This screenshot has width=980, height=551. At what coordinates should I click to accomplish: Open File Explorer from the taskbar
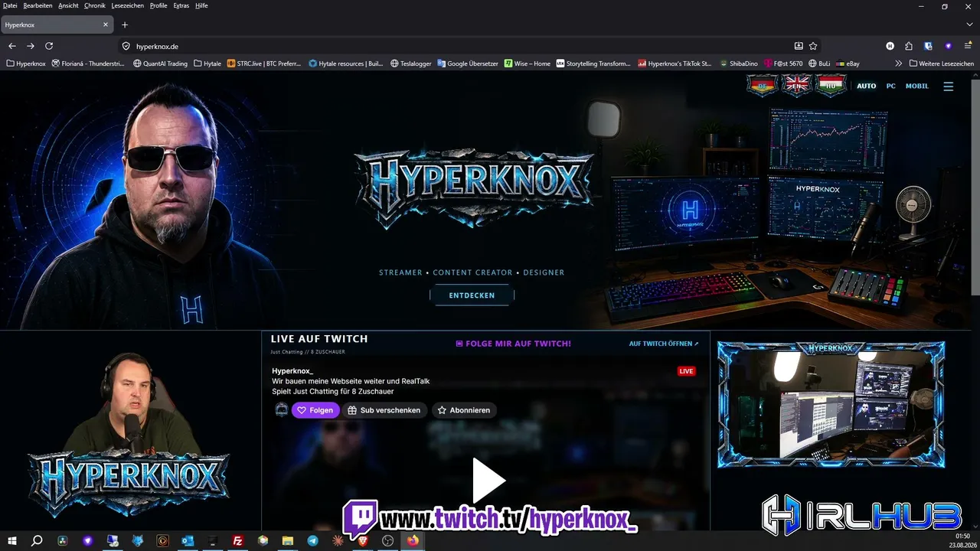click(288, 541)
